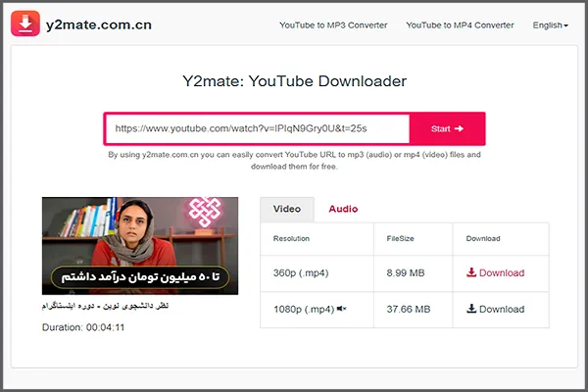This screenshot has height=392, width=588.
Task: Click the Persian video title under thumbnail
Action: point(105,306)
